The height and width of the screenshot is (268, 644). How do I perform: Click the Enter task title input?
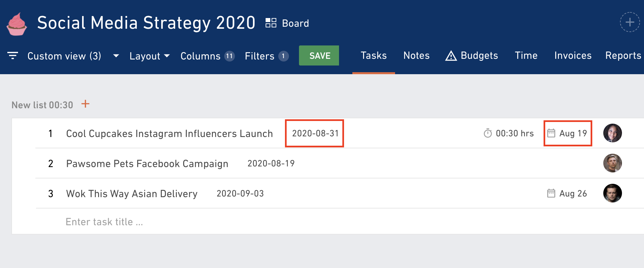pos(104,222)
